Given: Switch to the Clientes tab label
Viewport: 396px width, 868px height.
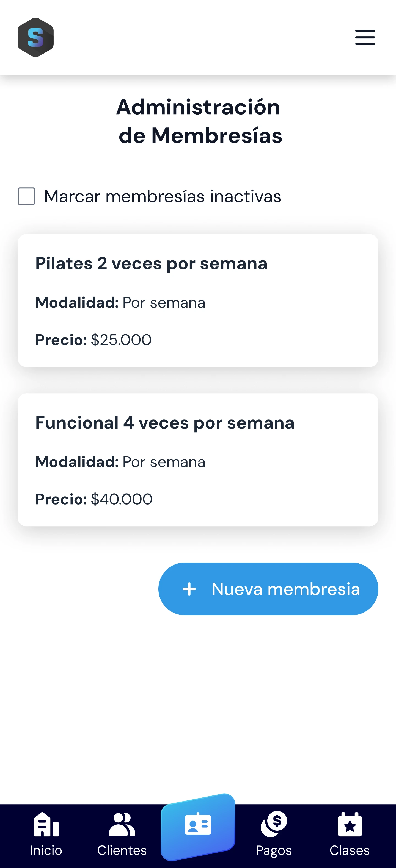Looking at the screenshot, I should pyautogui.click(x=122, y=850).
